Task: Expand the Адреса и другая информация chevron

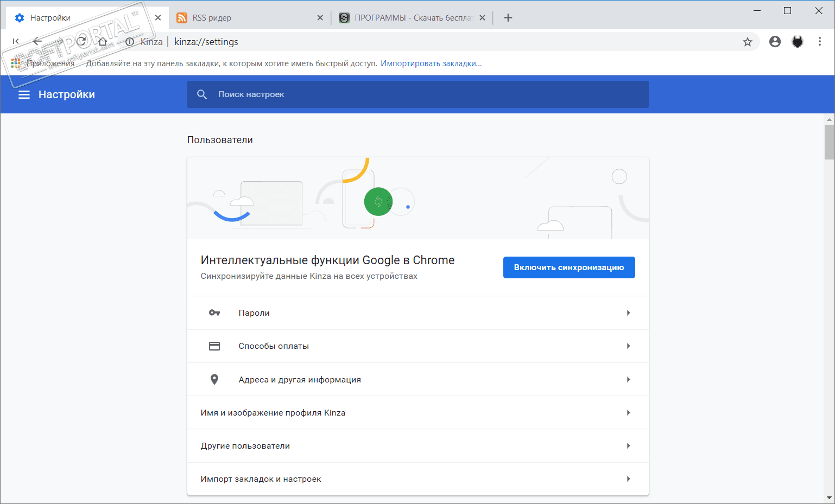Action: click(x=628, y=380)
